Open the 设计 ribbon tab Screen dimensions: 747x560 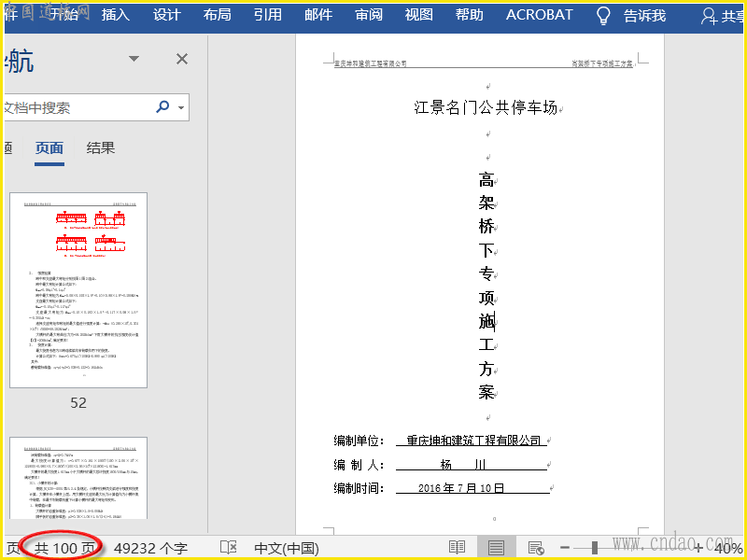click(167, 15)
